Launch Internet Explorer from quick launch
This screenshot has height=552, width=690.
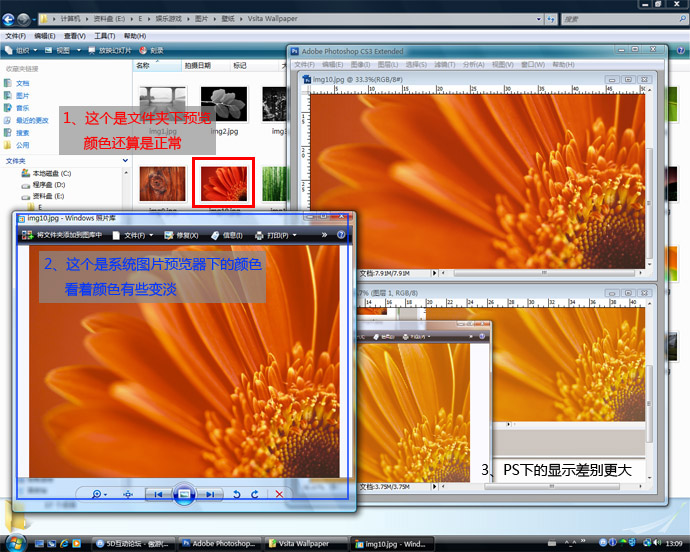coord(64,544)
